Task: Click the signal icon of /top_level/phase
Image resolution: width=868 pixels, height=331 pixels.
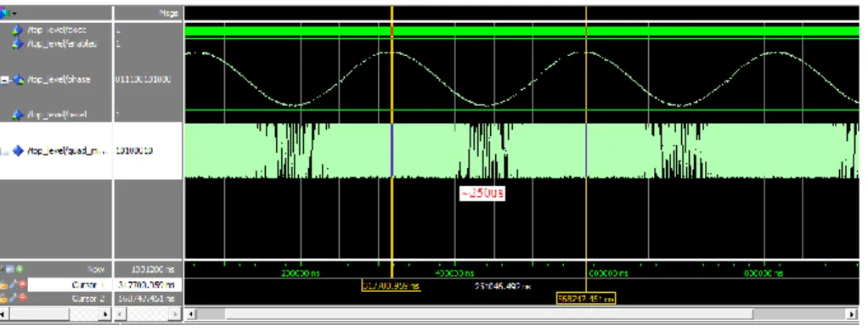Action: [x=19, y=80]
